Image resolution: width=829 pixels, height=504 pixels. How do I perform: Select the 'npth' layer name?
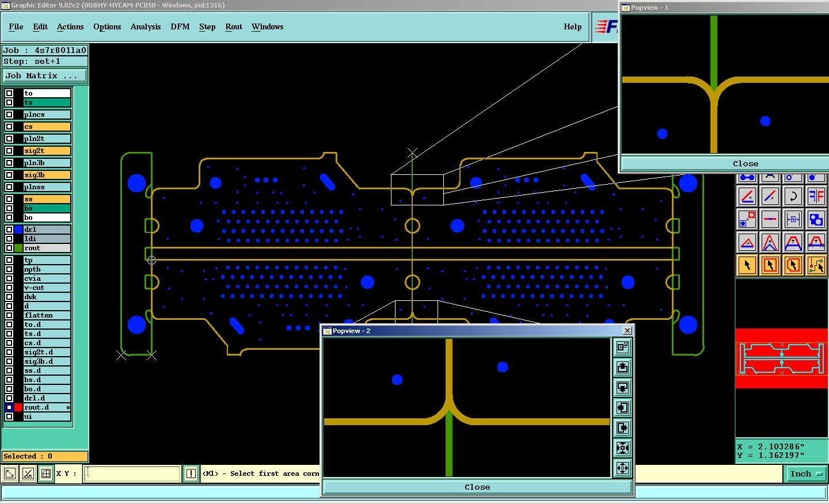(47, 269)
